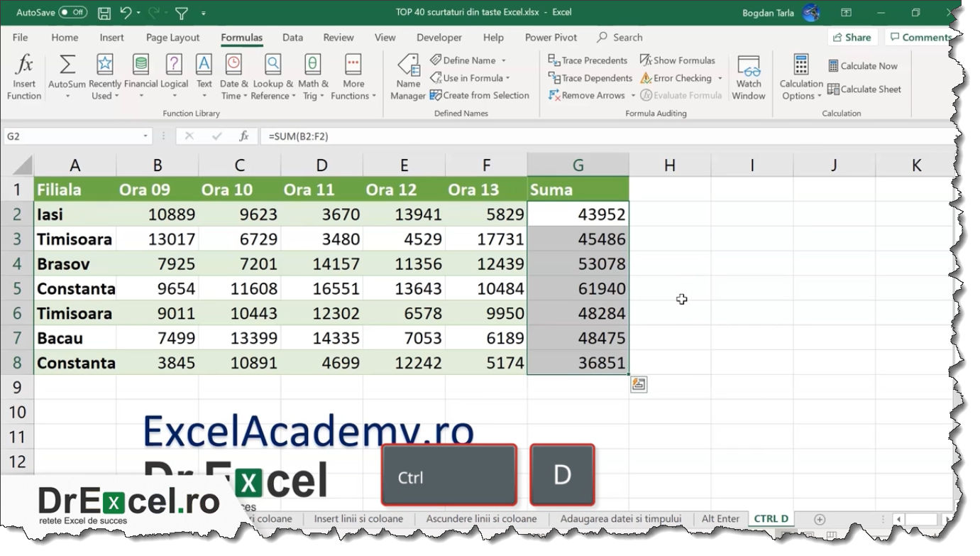Click Trace Dependents

tap(588, 78)
